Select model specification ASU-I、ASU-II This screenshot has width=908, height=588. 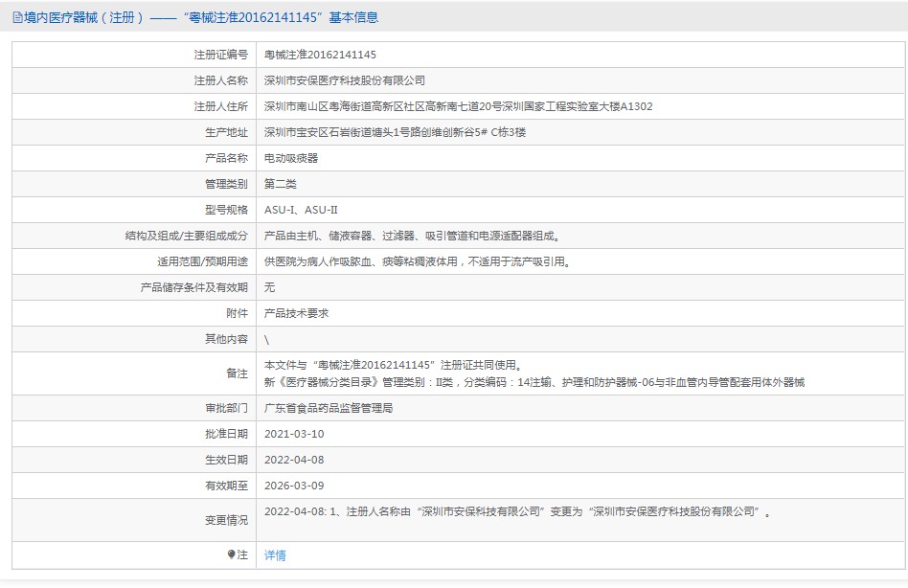click(301, 210)
